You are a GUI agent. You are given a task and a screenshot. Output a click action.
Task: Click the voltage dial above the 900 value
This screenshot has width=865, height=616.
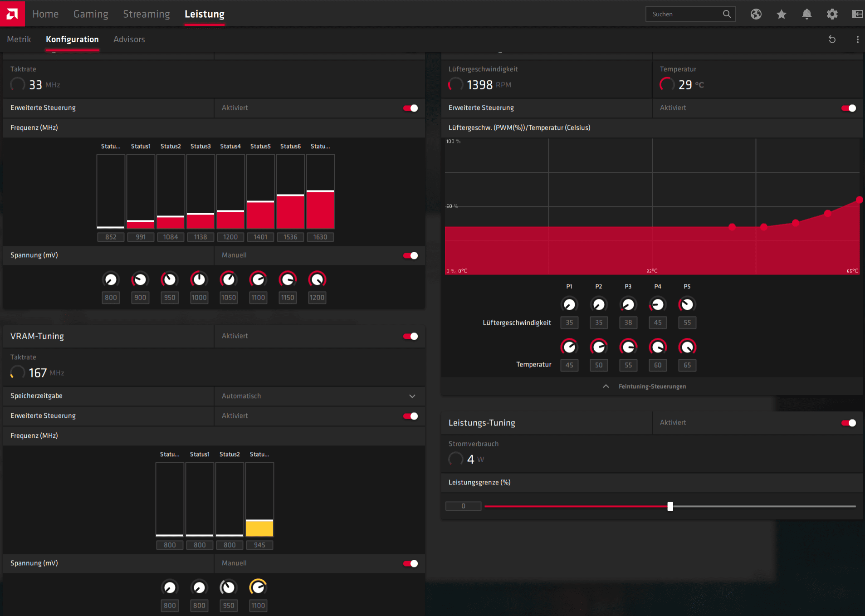point(140,279)
